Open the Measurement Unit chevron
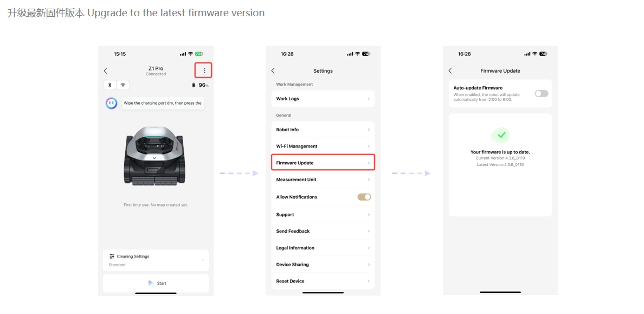 [x=369, y=180]
